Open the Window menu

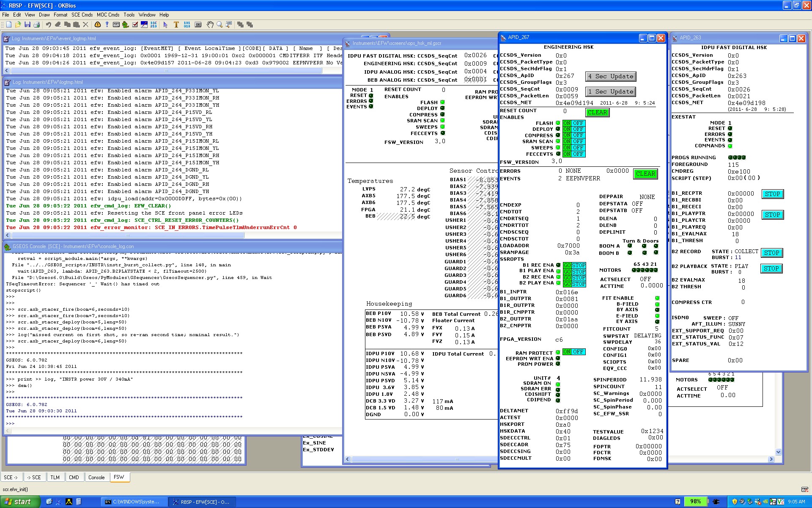(147, 14)
